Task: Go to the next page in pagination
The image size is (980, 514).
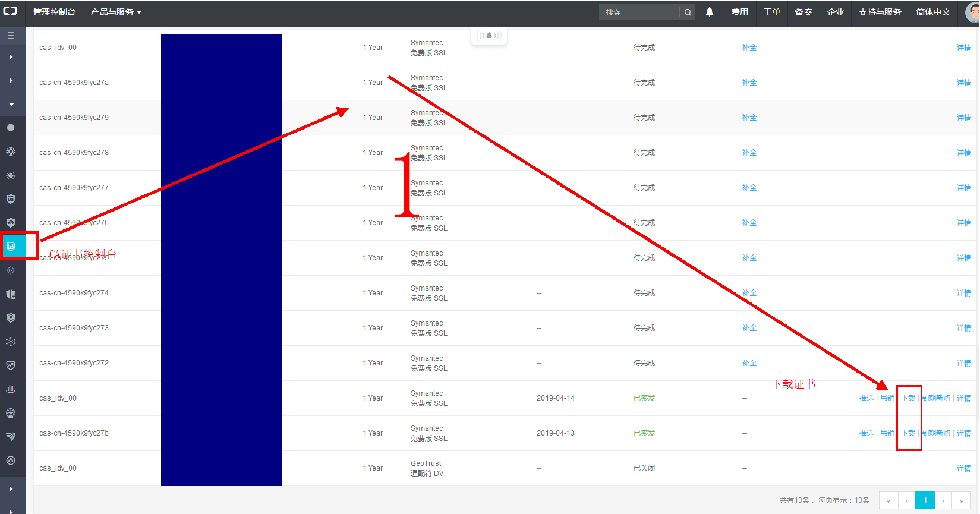Action: (x=943, y=500)
